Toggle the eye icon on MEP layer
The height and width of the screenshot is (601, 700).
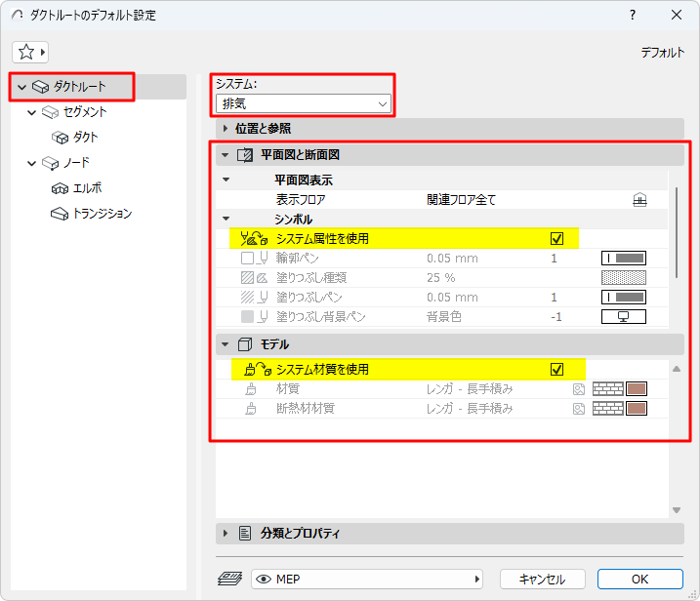point(264,580)
